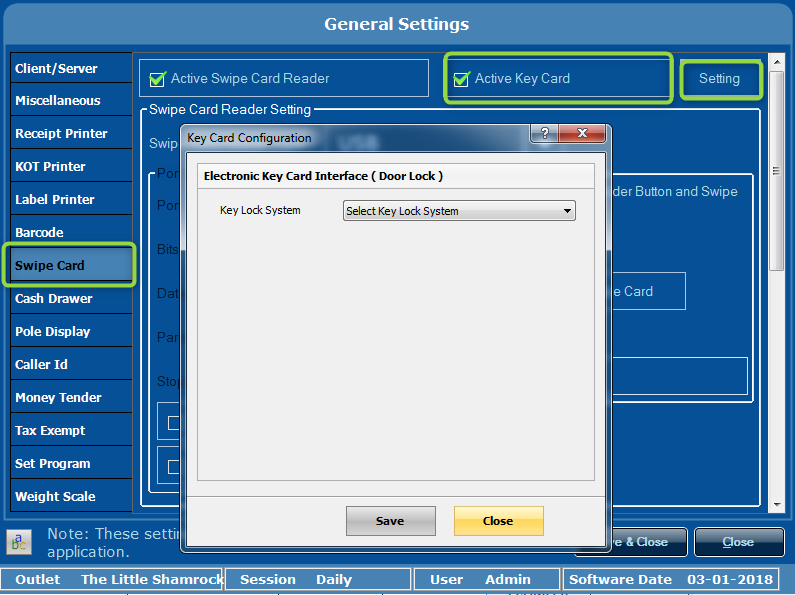Open the Client/Server settings tab
795x595 pixels.
pyautogui.click(x=71, y=68)
